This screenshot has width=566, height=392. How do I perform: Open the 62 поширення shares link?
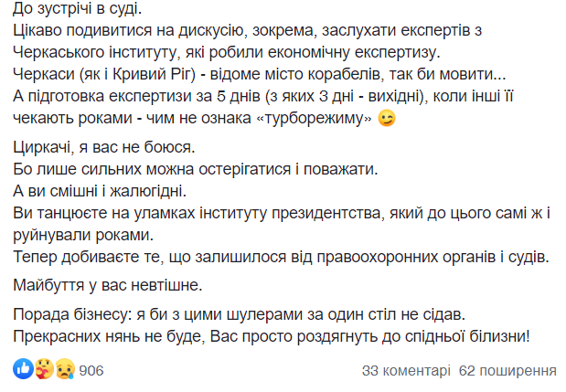[x=508, y=371]
